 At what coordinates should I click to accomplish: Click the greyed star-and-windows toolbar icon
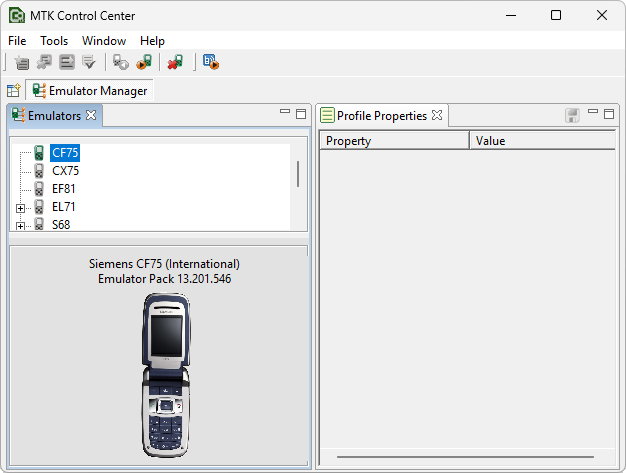[44, 62]
